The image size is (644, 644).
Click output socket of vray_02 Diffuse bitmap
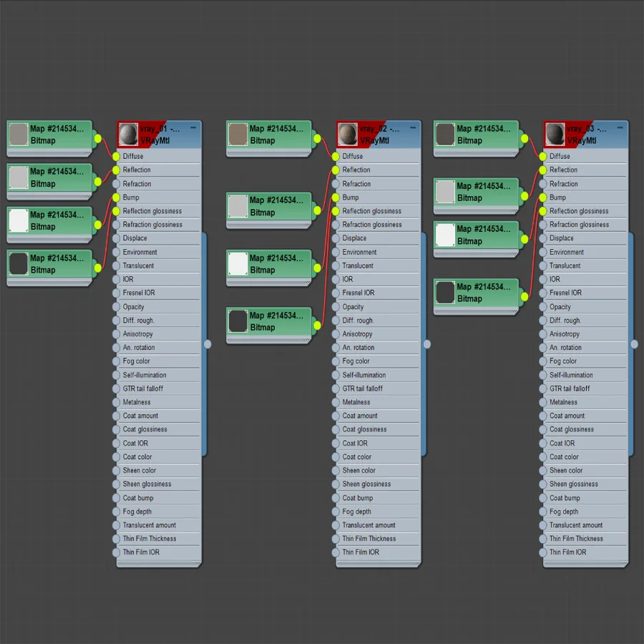coord(317,139)
